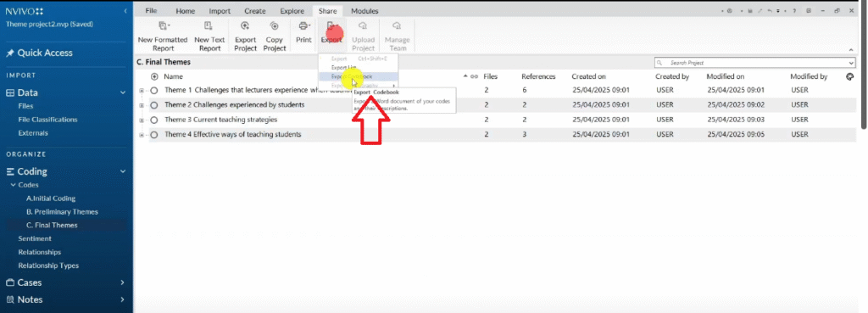Click the Data section grid icon
Image resolution: width=868 pixels, height=313 pixels.
10,93
